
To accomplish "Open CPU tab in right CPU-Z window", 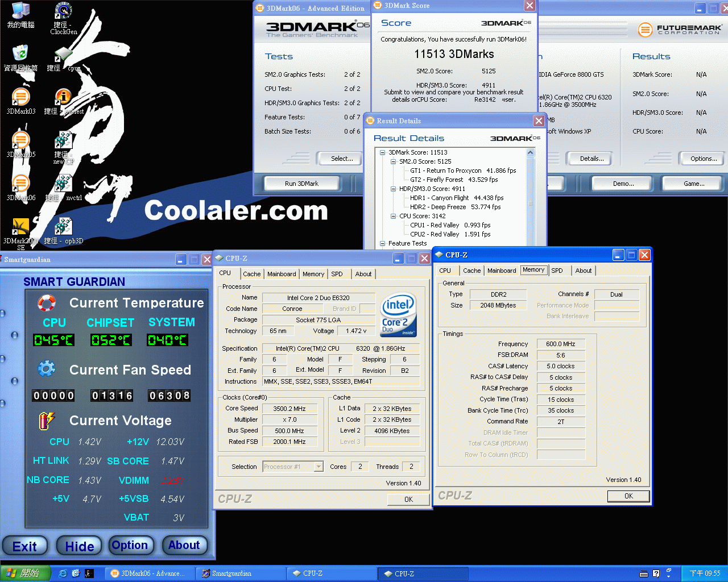I will pyautogui.click(x=445, y=271).
